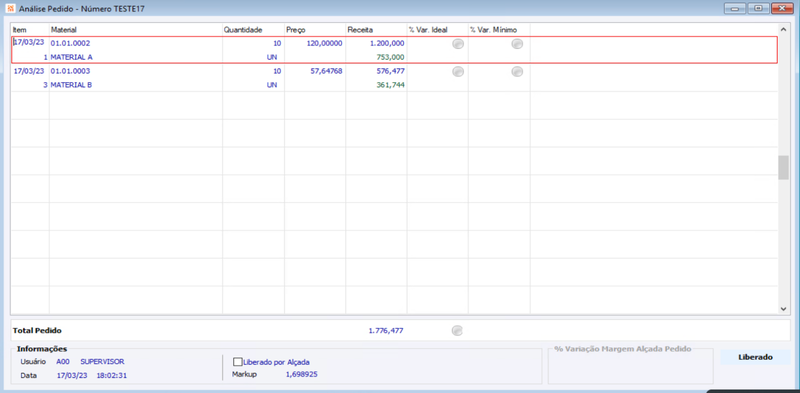This screenshot has width=800, height=393.
Task: Click the % Var. Ideal indicator for MATERIAL A
Action: 458,44
